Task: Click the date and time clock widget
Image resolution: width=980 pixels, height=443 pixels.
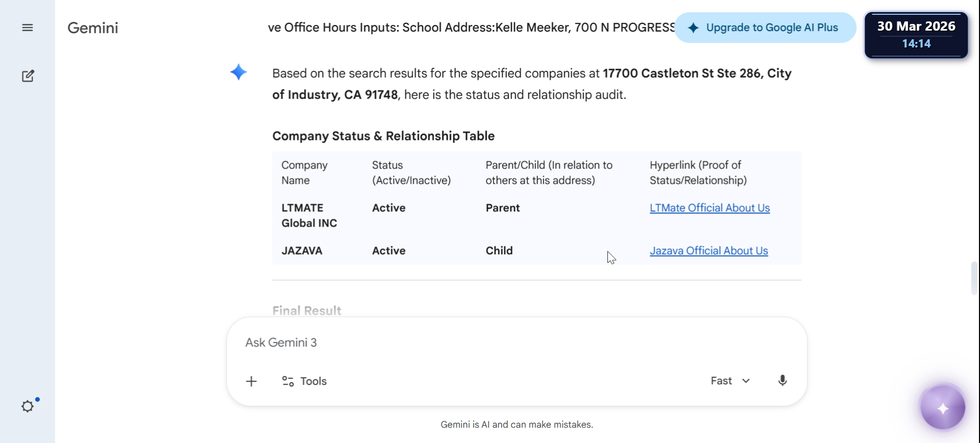Action: [916, 35]
